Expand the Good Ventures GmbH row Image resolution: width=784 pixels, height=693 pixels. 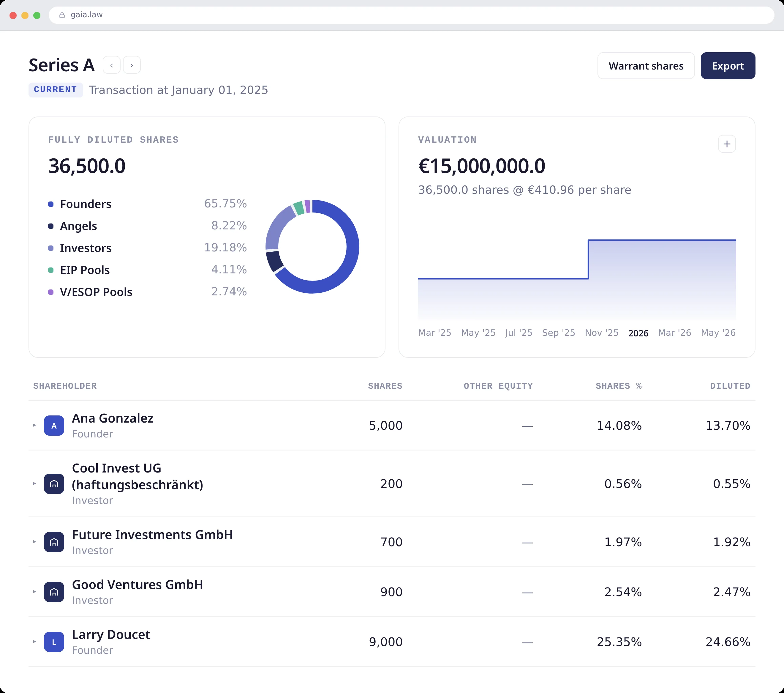34,592
